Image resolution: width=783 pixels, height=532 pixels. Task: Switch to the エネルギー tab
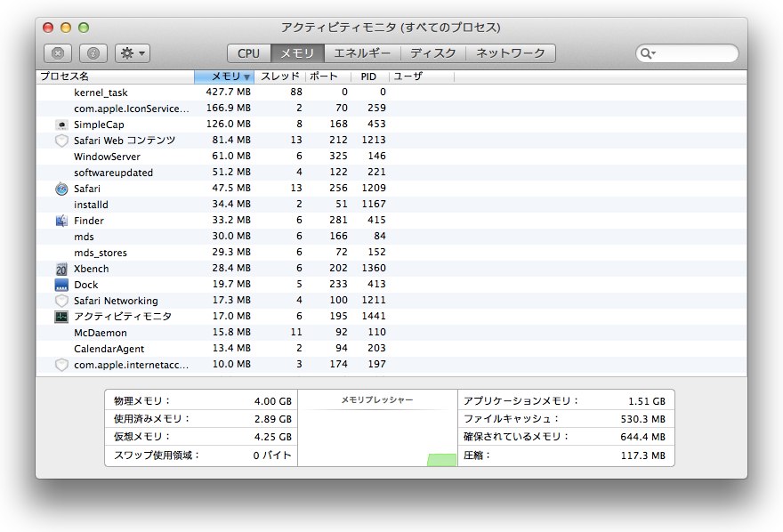pos(362,53)
